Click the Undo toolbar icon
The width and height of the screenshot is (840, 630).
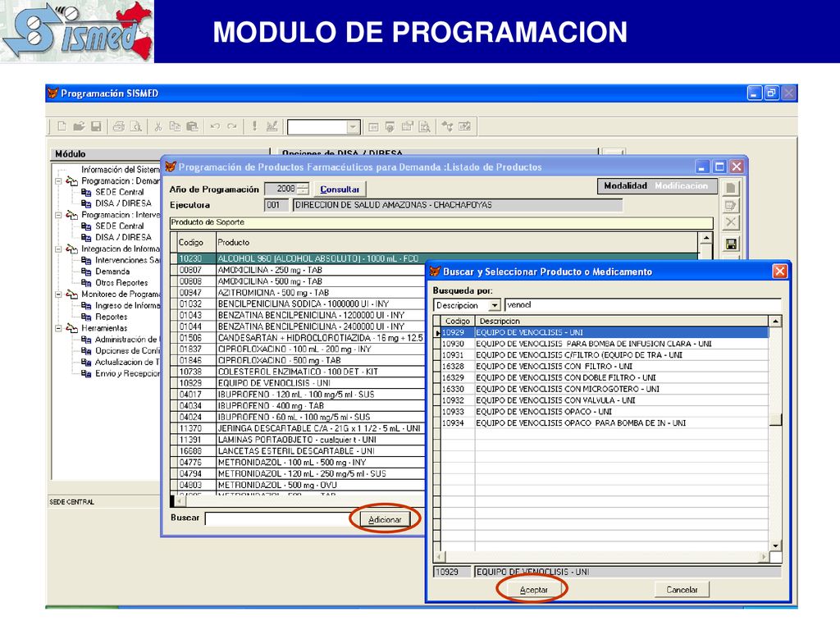point(215,126)
